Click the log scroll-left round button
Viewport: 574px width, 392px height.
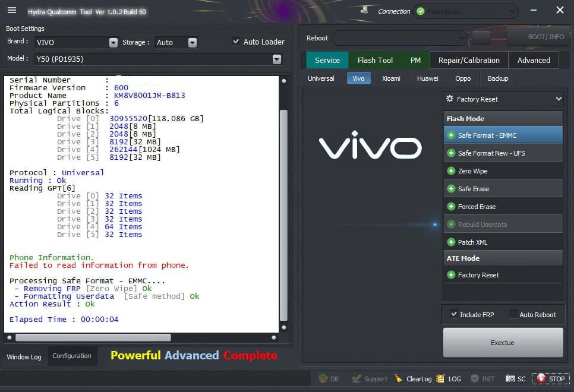coord(10,337)
